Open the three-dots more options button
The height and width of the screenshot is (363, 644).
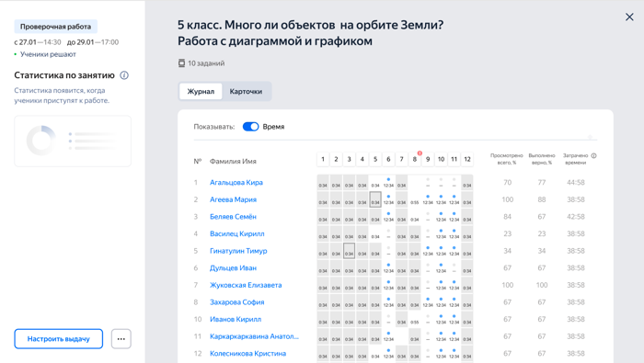tap(121, 339)
